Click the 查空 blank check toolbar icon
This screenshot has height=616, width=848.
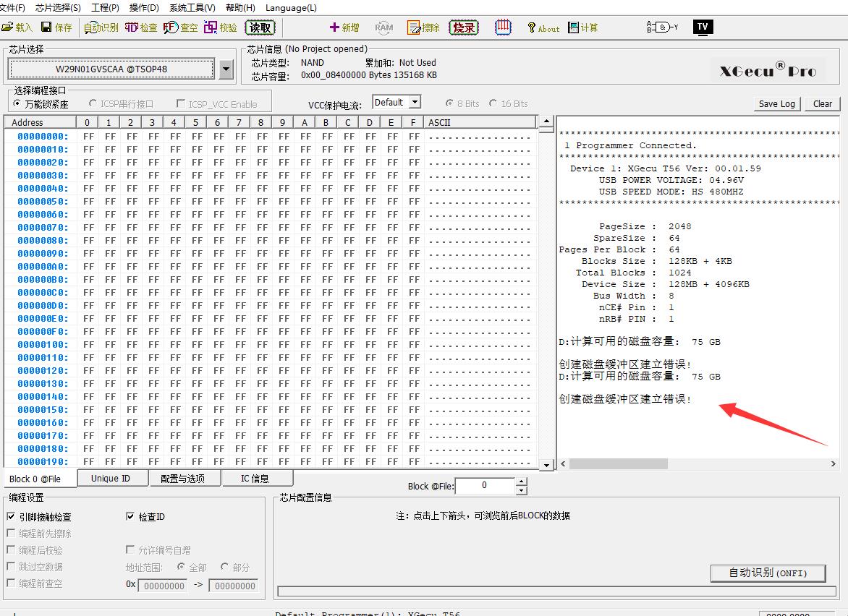pyautogui.click(x=180, y=27)
